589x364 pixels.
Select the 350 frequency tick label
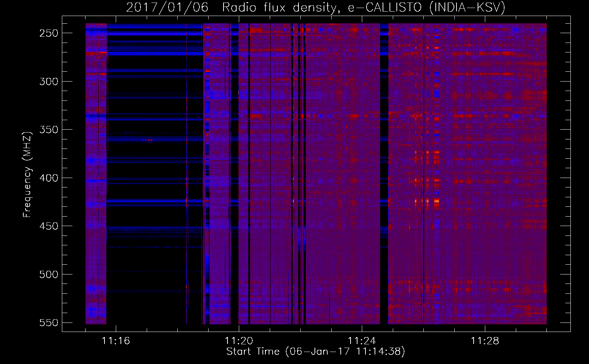point(49,130)
